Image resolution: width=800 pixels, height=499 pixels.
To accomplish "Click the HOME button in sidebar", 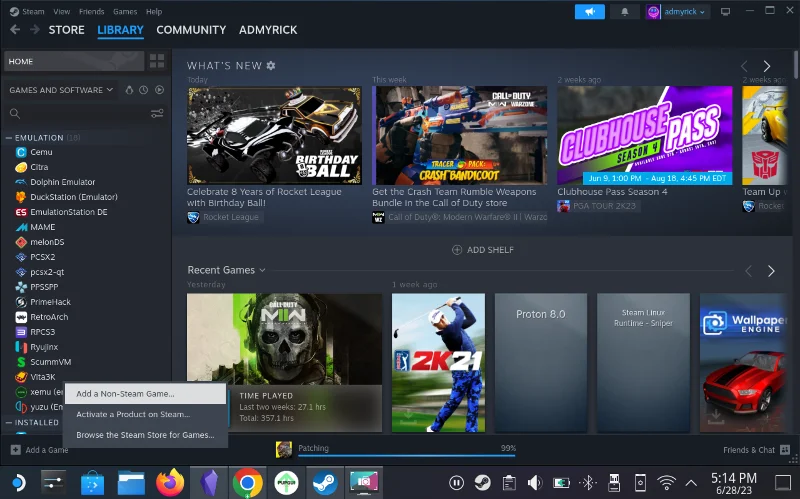I will pos(74,61).
